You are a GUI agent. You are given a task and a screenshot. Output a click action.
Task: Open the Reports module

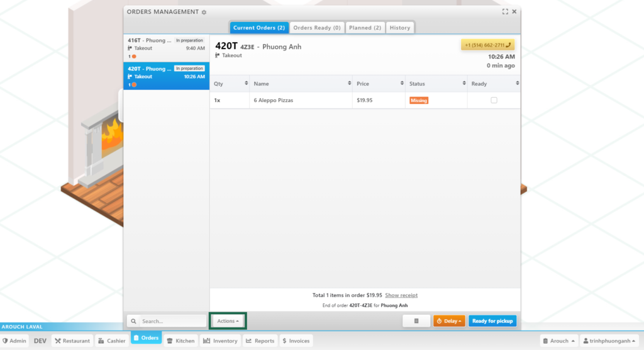pyautogui.click(x=259, y=341)
